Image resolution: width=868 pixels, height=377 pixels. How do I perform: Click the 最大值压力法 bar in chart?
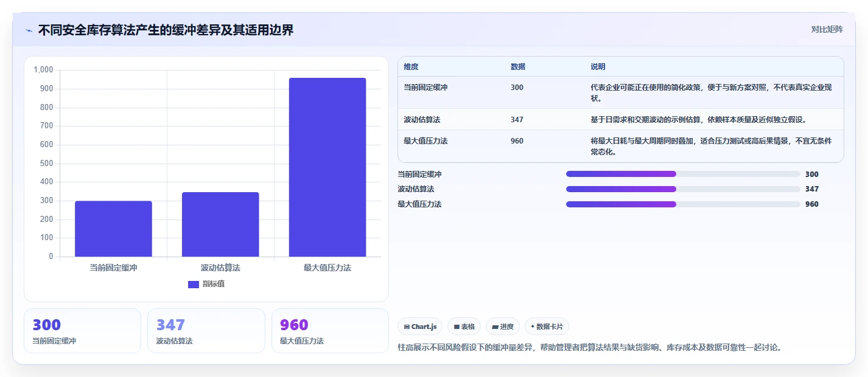[327, 167]
